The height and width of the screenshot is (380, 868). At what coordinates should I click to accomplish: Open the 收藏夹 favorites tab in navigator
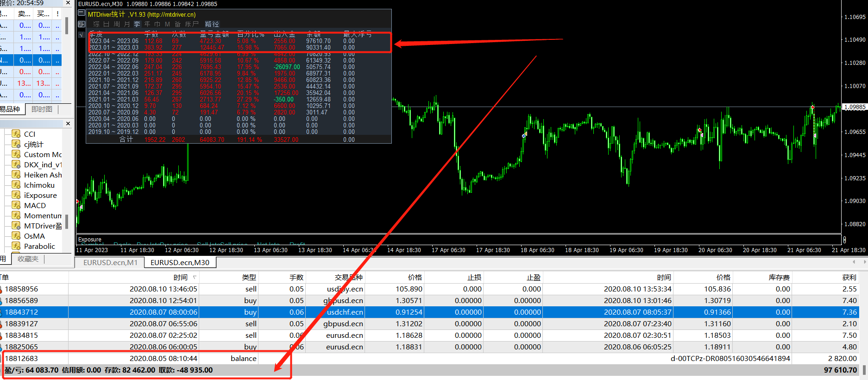click(x=28, y=259)
